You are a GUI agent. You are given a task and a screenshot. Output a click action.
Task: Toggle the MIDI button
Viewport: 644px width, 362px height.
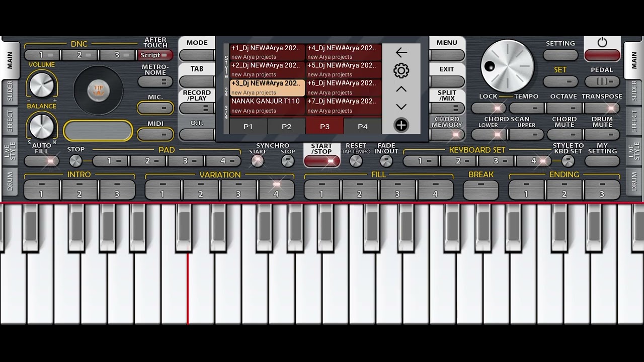point(155,134)
